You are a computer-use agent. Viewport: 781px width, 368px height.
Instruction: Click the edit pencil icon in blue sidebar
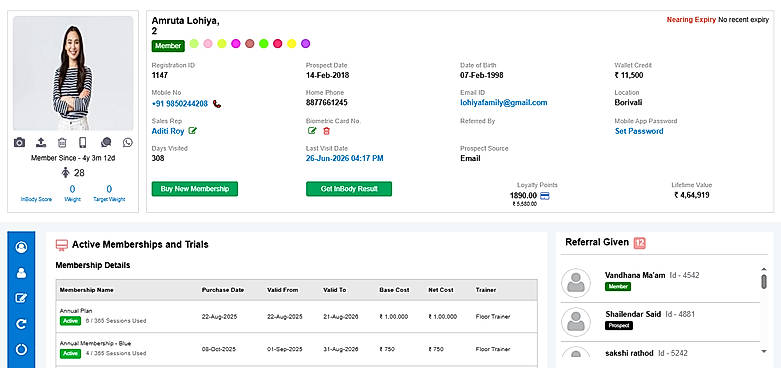[x=21, y=298]
